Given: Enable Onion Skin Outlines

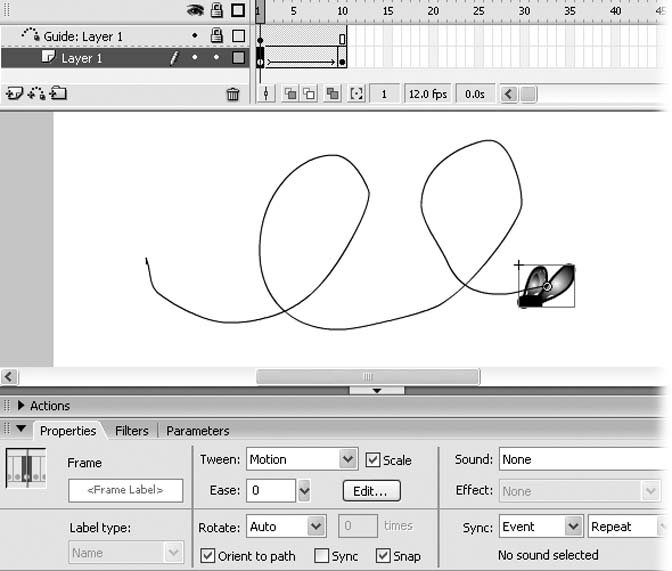Looking at the screenshot, I should [x=309, y=94].
